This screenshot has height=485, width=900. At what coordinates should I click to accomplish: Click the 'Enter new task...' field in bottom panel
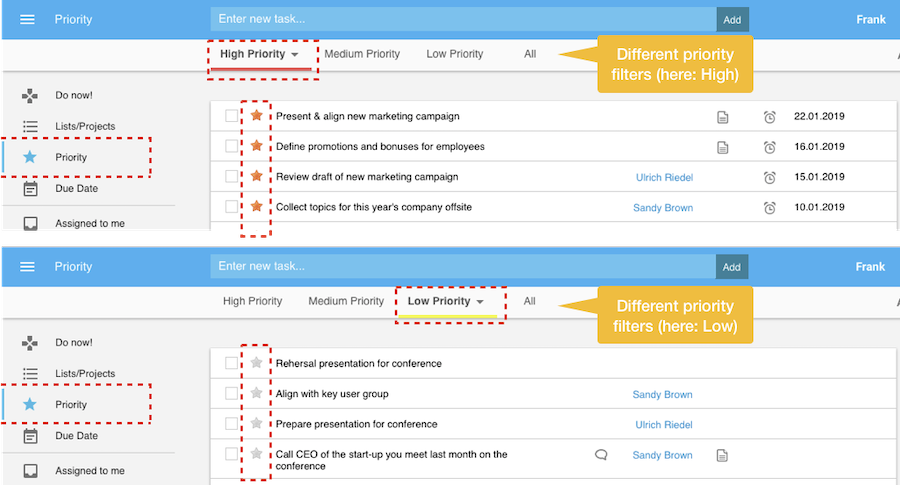(462, 267)
